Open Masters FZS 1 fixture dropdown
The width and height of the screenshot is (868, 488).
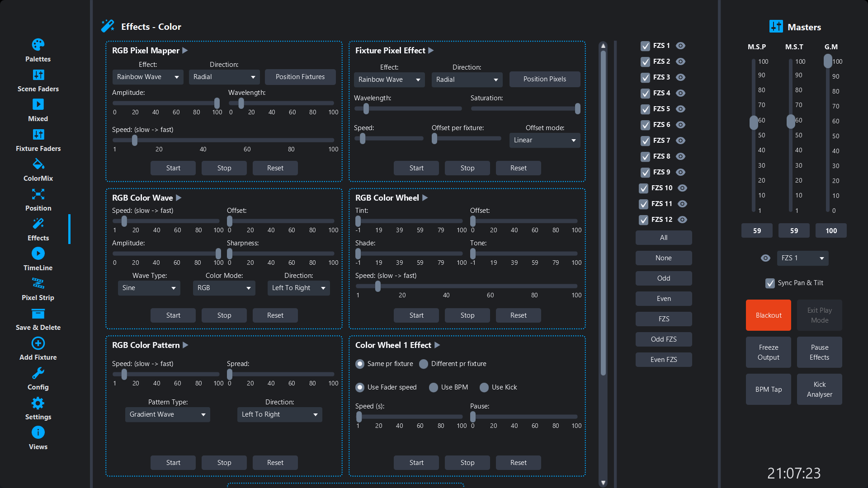[803, 258]
